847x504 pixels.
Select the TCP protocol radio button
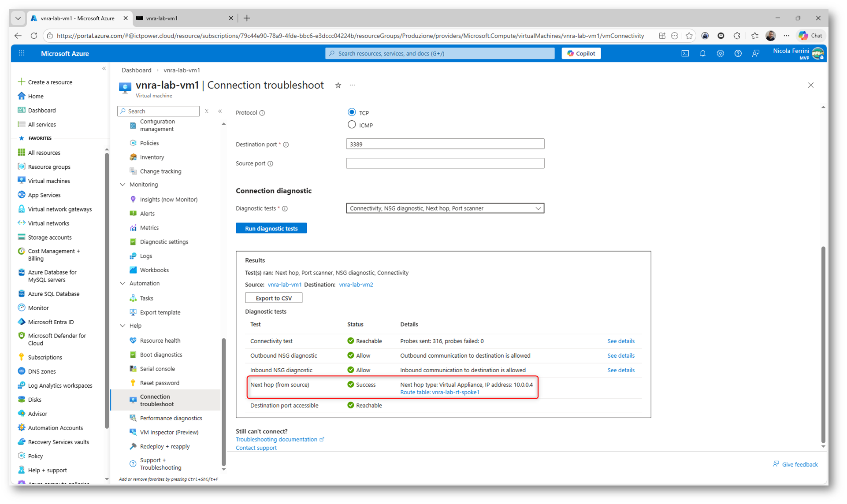pos(352,112)
